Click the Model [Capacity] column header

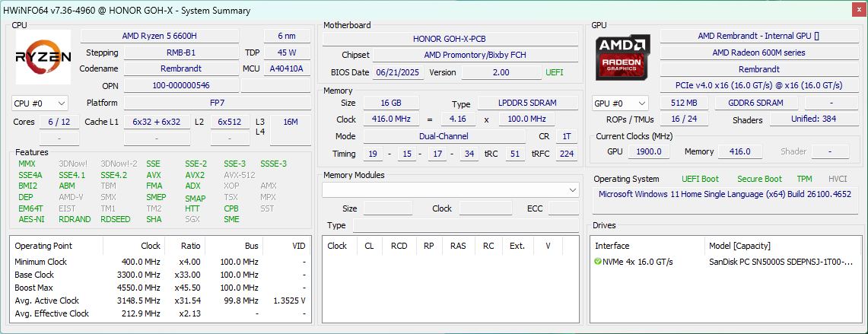click(781, 246)
